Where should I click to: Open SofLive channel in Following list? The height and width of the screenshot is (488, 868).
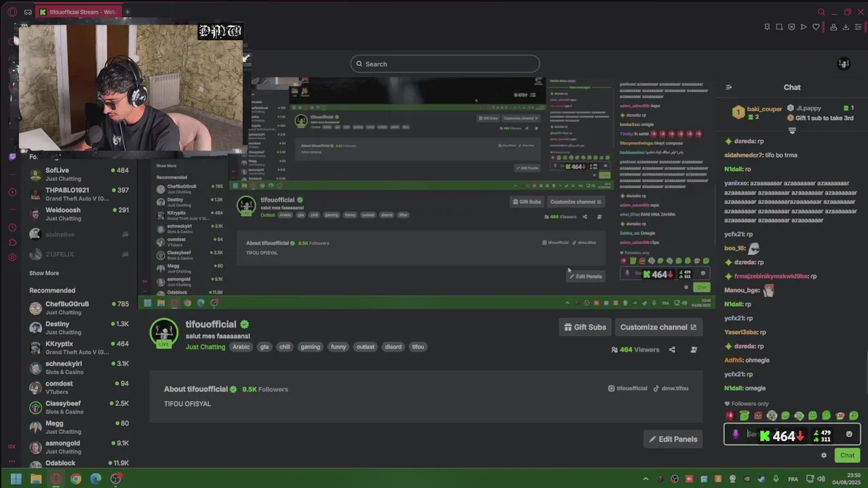(x=79, y=174)
